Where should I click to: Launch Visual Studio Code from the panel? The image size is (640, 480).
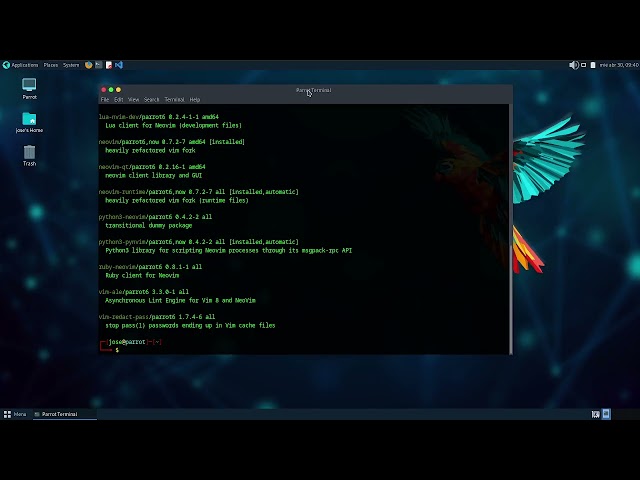(x=119, y=65)
